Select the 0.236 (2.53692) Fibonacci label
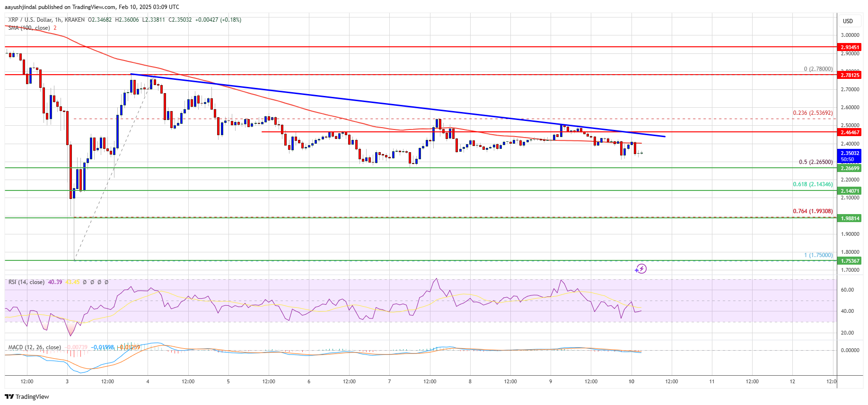 813,113
